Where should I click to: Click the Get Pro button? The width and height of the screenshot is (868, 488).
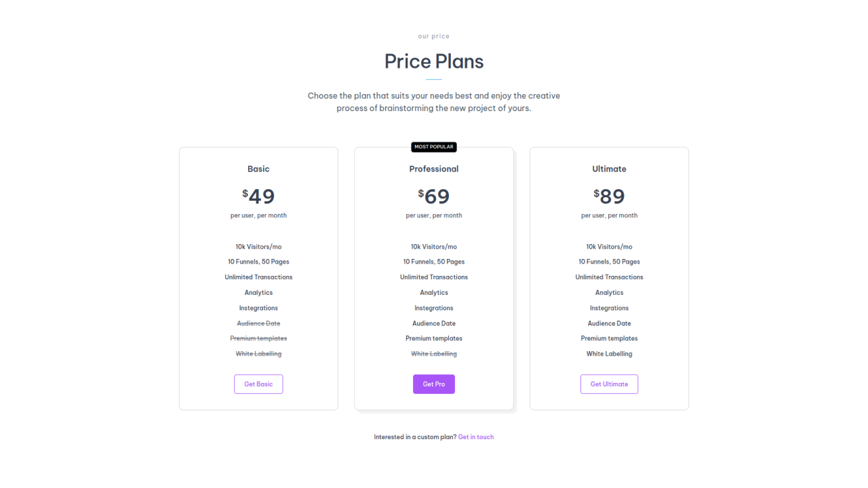click(x=433, y=384)
